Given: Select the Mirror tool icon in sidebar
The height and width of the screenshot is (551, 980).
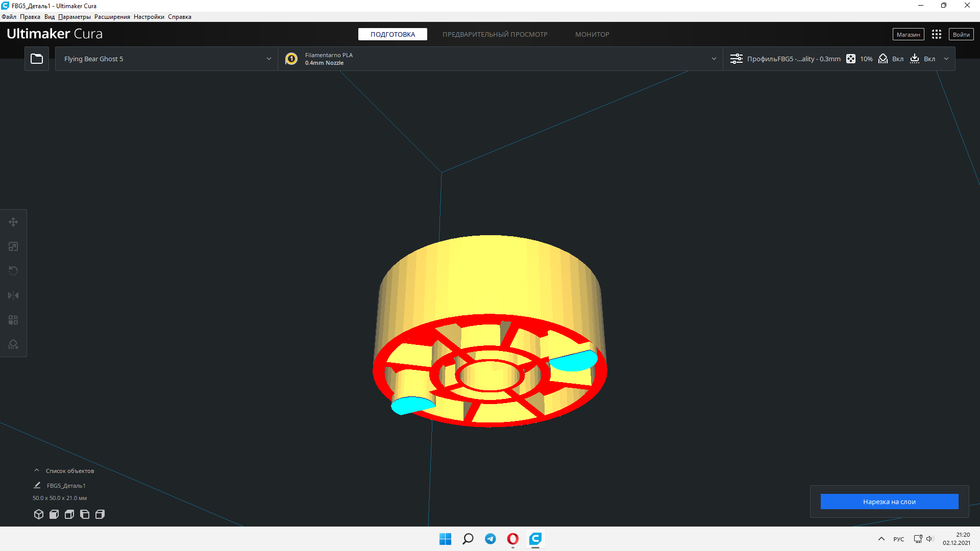Looking at the screenshot, I should coord(13,295).
